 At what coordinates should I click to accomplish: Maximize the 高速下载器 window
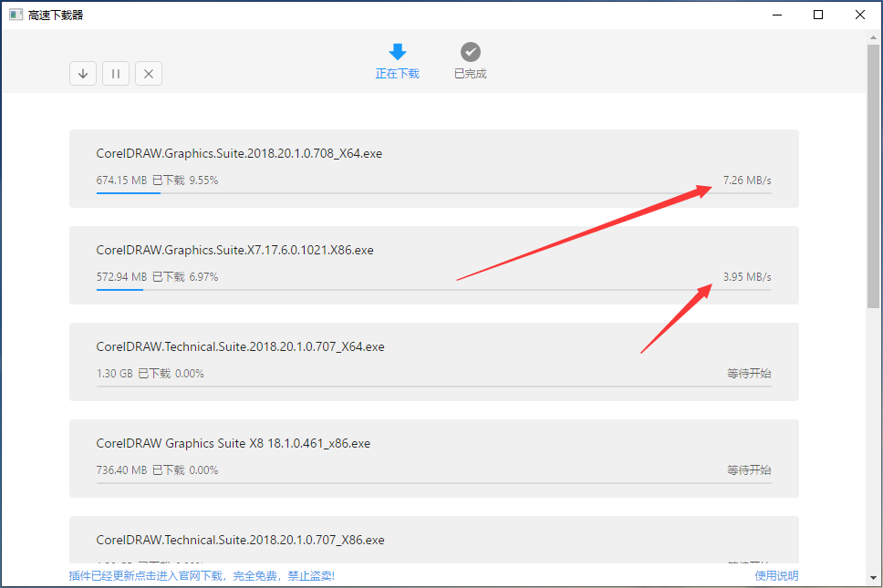click(818, 15)
